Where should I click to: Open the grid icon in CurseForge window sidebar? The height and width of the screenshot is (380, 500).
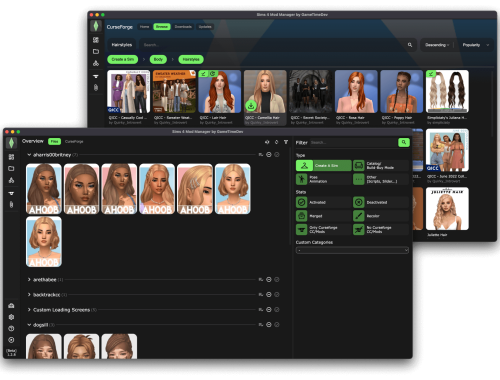[x=96, y=40]
